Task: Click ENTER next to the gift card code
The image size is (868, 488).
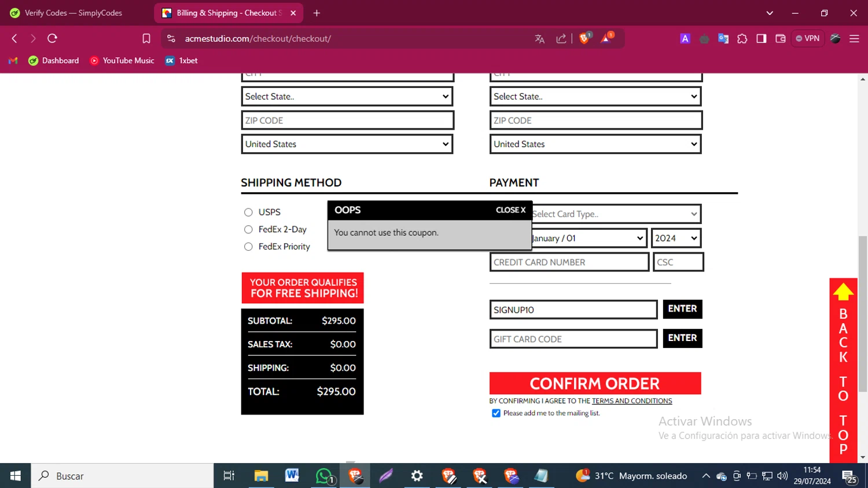Action: point(682,338)
